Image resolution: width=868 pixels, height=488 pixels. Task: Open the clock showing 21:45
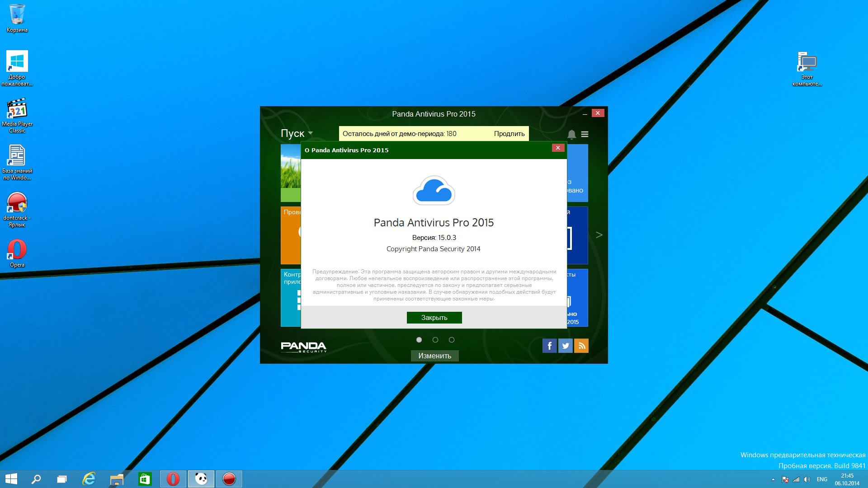847,479
